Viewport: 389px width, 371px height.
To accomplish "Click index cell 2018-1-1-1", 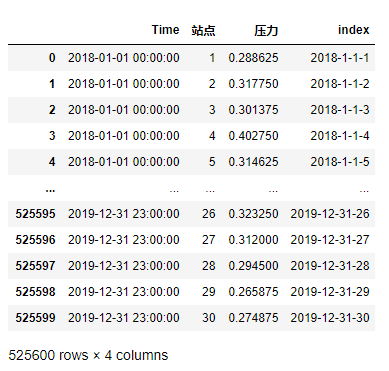I will (340, 58).
